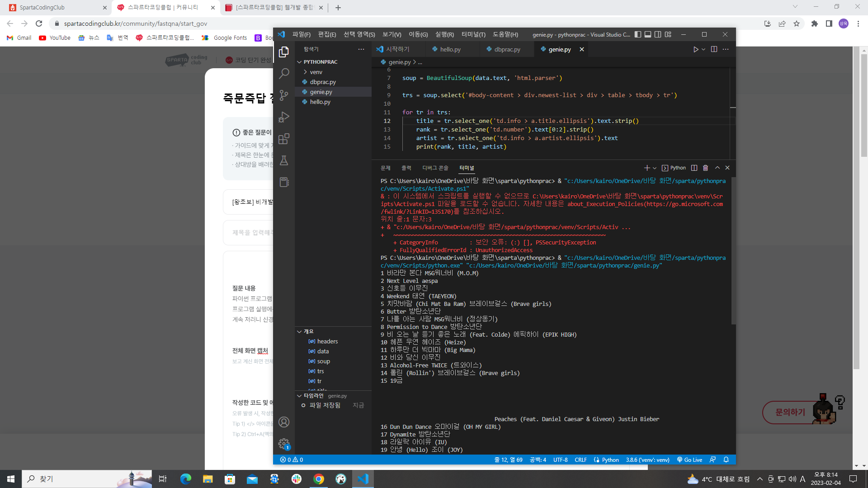Open the Explorer view in VS Code activity bar

[x=284, y=52]
